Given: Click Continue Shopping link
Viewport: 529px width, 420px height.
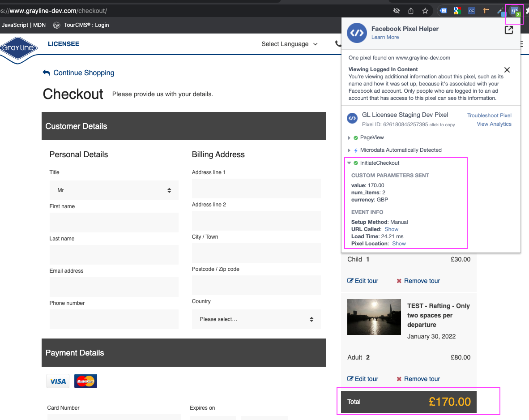Looking at the screenshot, I should click(84, 73).
